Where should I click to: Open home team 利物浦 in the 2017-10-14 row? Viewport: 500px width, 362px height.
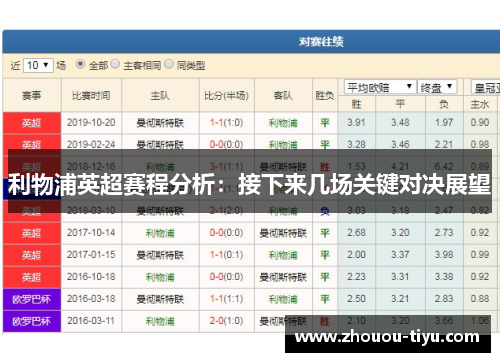(x=160, y=233)
